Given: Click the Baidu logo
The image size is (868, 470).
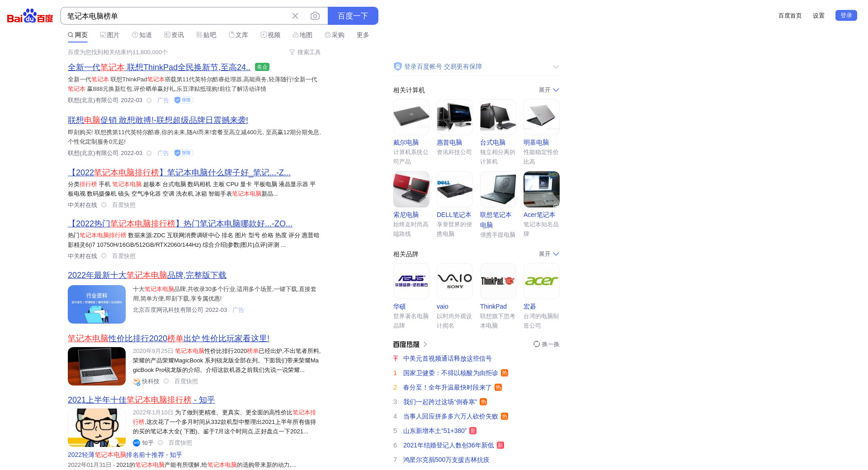Looking at the screenshot, I should pyautogui.click(x=30, y=16).
